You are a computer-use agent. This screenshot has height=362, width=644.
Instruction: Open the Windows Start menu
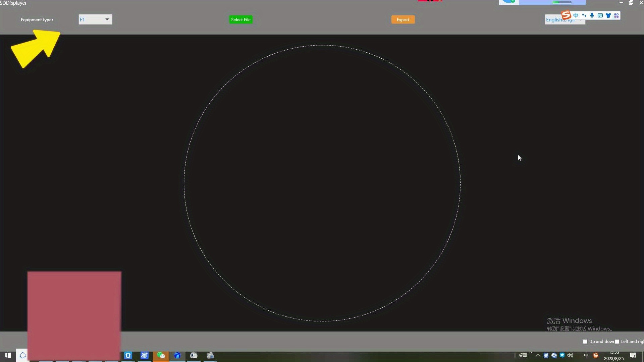pos(8,355)
